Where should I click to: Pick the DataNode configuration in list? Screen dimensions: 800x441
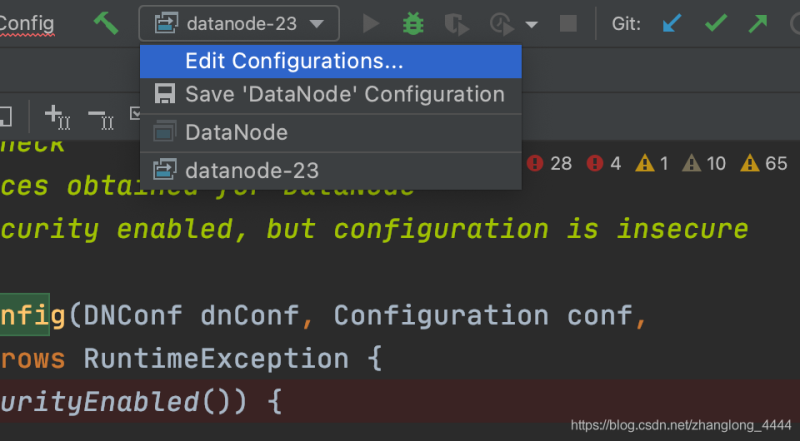tap(236, 132)
